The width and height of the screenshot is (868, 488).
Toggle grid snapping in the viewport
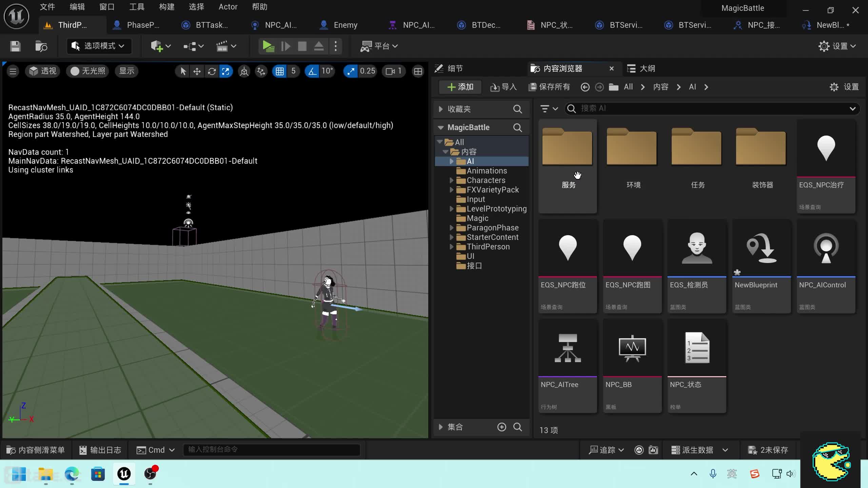(280, 71)
